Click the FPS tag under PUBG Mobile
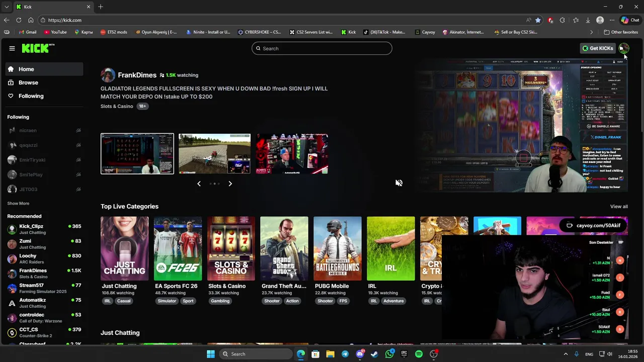The height and width of the screenshot is (362, 644). pyautogui.click(x=343, y=301)
